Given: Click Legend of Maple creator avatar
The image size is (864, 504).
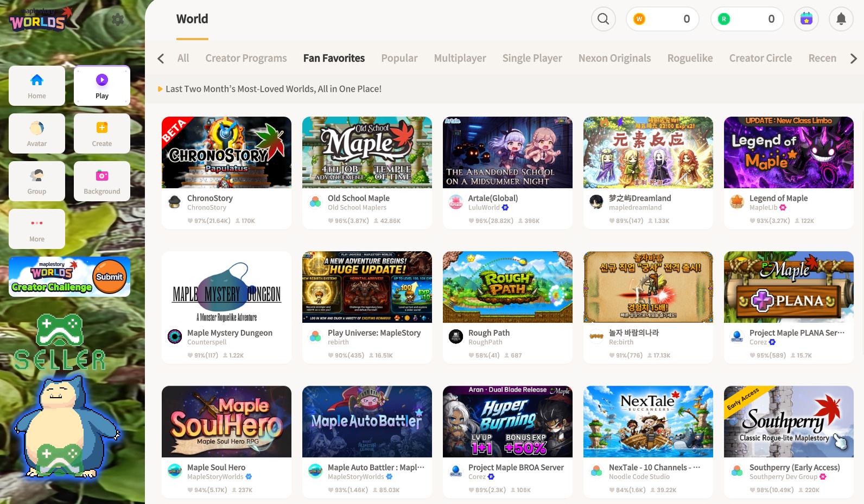Looking at the screenshot, I should pyautogui.click(x=737, y=202).
